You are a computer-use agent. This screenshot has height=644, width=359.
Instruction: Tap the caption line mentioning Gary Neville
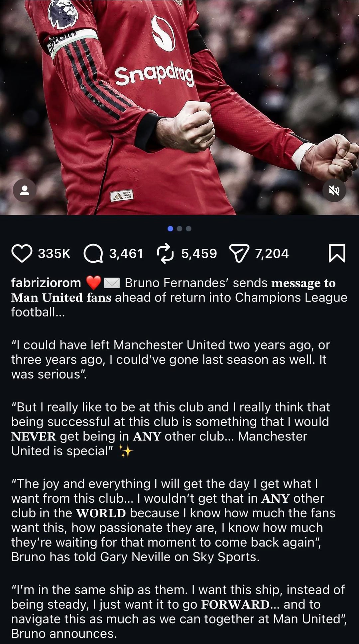click(135, 557)
